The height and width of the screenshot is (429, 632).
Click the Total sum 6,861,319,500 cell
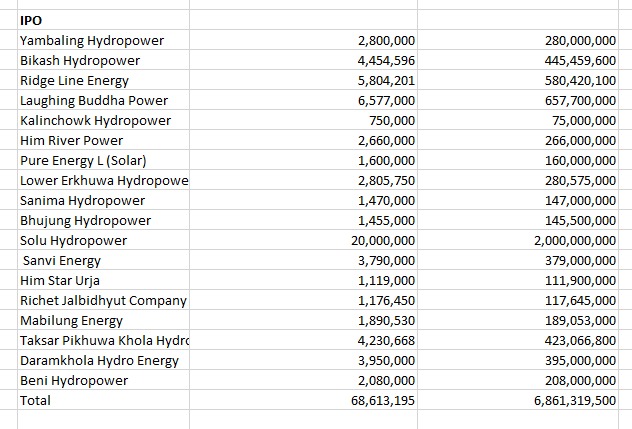[574, 400]
